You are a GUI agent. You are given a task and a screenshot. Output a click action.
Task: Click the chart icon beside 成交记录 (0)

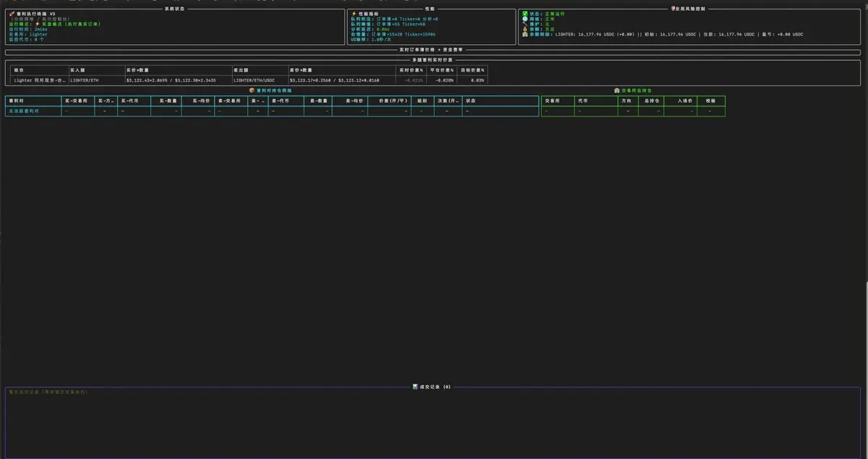coord(415,387)
